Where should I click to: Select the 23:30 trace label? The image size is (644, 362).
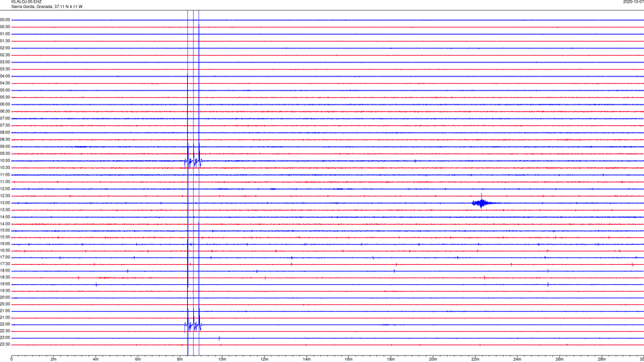coord(5,345)
